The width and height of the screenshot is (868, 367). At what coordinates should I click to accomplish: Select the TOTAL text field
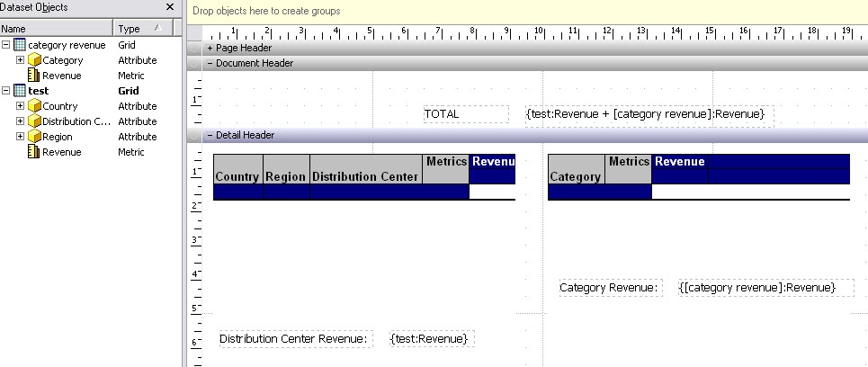(x=465, y=114)
